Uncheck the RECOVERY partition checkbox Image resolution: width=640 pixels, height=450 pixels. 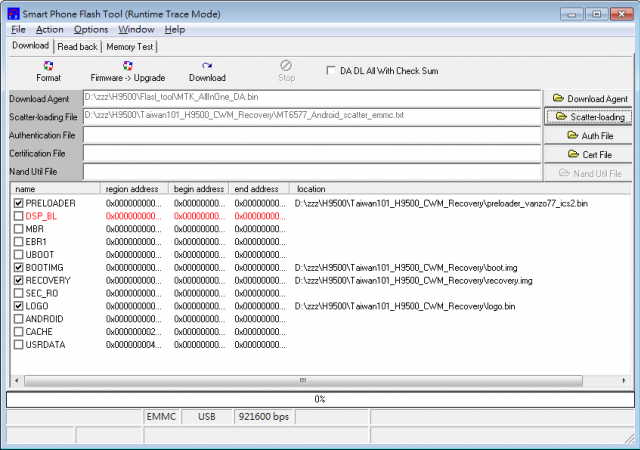(18, 280)
